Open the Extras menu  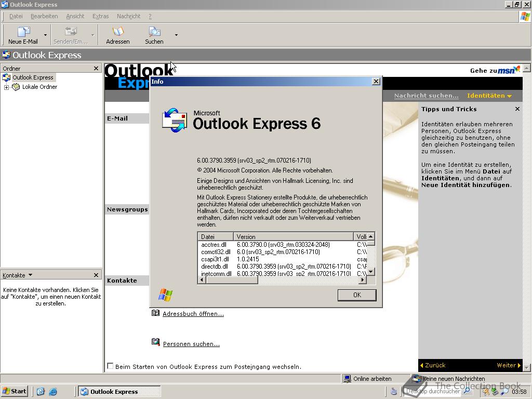(100, 16)
